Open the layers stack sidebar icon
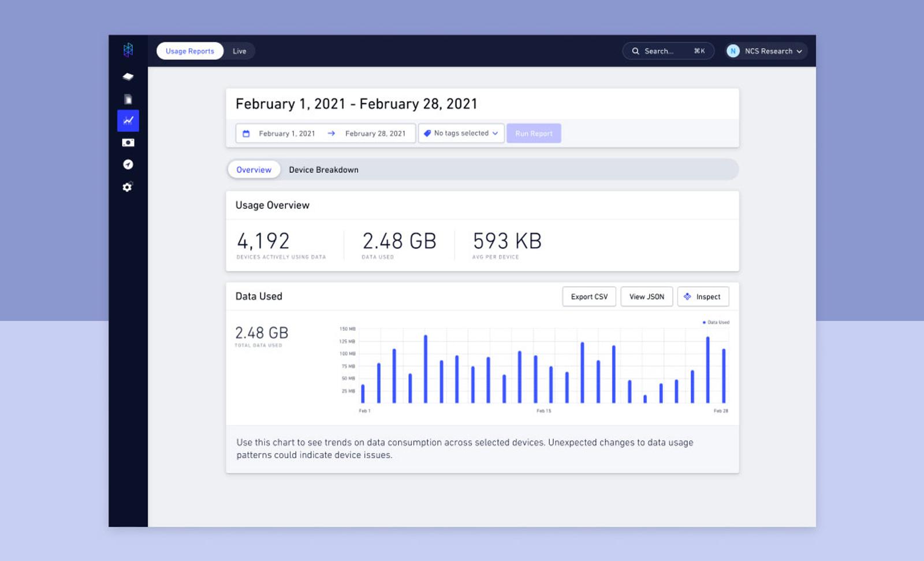 [x=128, y=76]
